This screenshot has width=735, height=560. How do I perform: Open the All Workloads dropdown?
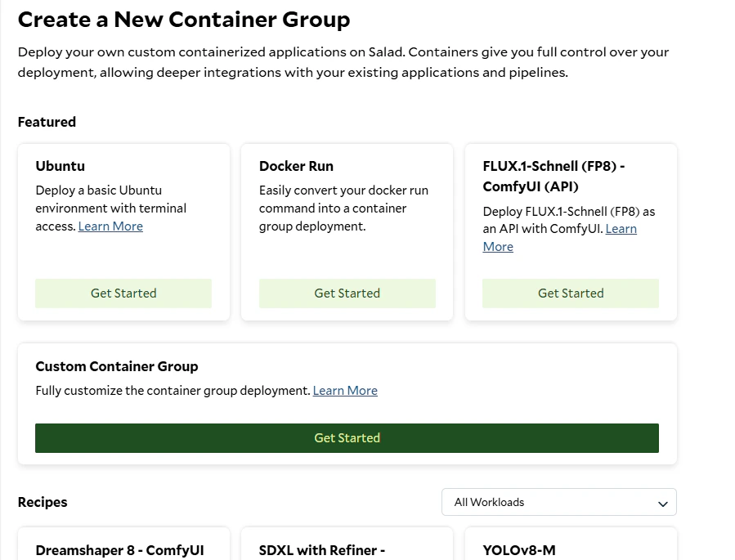[x=558, y=503]
